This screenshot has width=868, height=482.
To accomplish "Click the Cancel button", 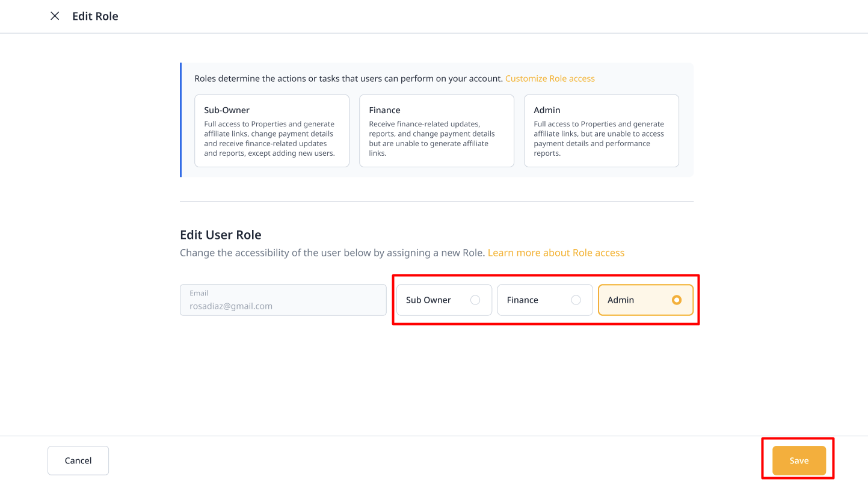I will [78, 460].
